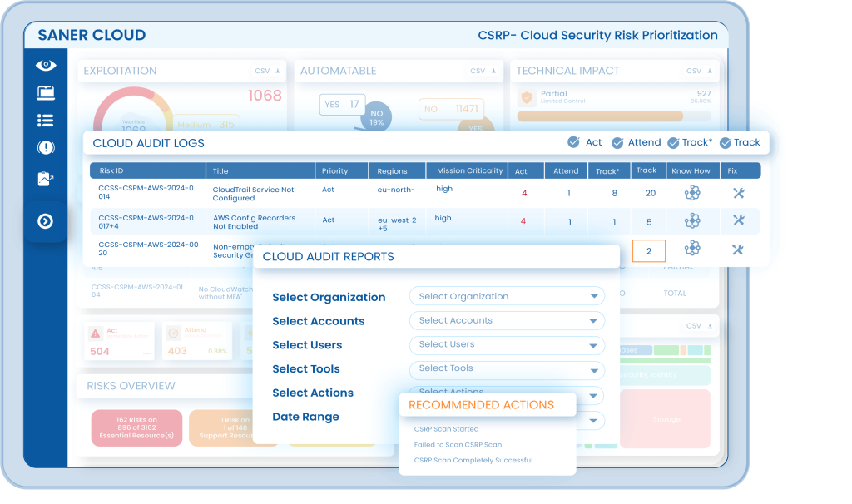Expand the Select Accounts dropdown
Image resolution: width=852 pixels, height=504 pixels.
(506, 320)
